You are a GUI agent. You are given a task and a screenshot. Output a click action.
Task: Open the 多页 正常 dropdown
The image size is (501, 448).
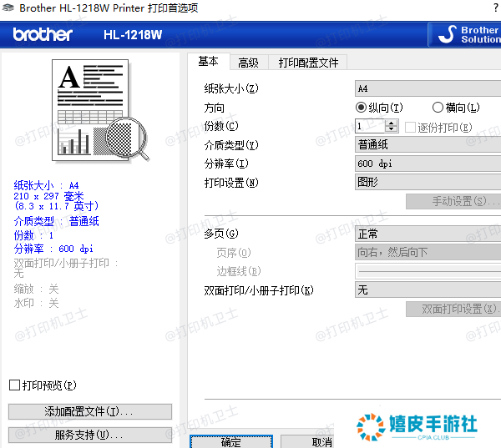click(428, 234)
